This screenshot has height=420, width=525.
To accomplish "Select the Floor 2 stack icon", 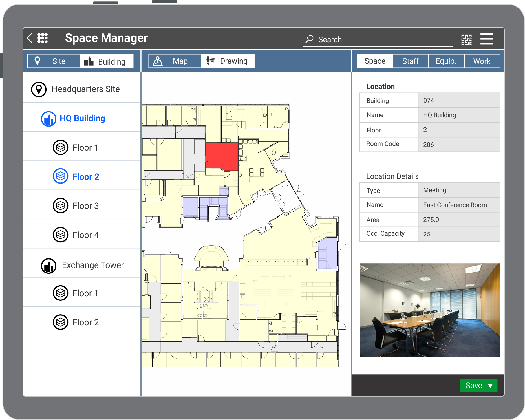I will pos(60,176).
